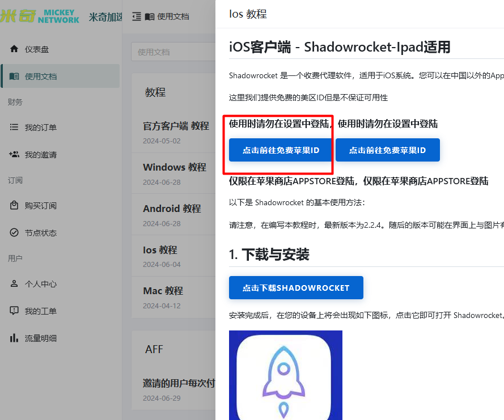
Task: Click second 点击前往免费苹果ID button on right
Action: pyautogui.click(x=388, y=150)
